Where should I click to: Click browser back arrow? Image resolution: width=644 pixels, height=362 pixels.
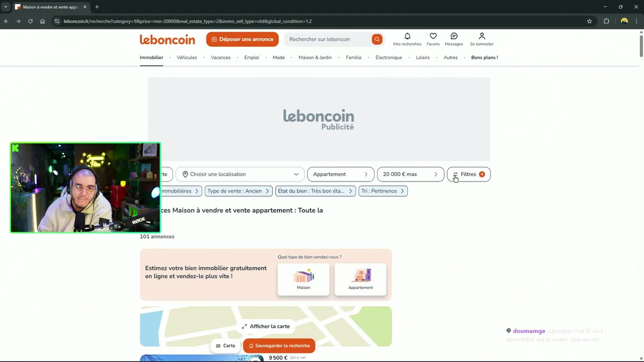(6, 21)
